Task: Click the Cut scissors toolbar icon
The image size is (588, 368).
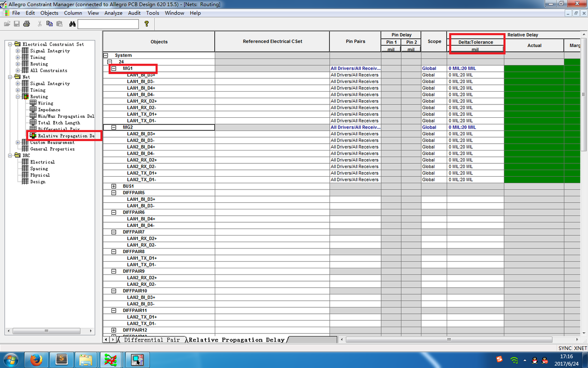Action: point(40,24)
